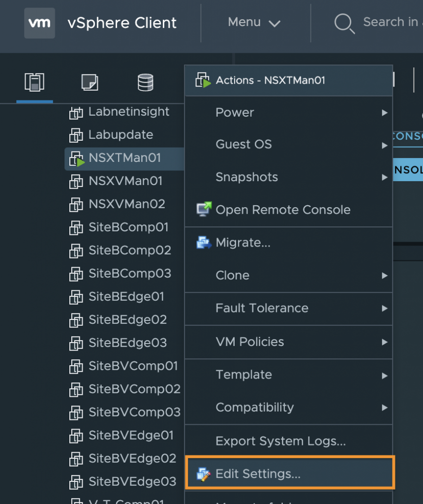Select the SiteBComp01 VM
Screen dimensions: 423x504
(128, 227)
